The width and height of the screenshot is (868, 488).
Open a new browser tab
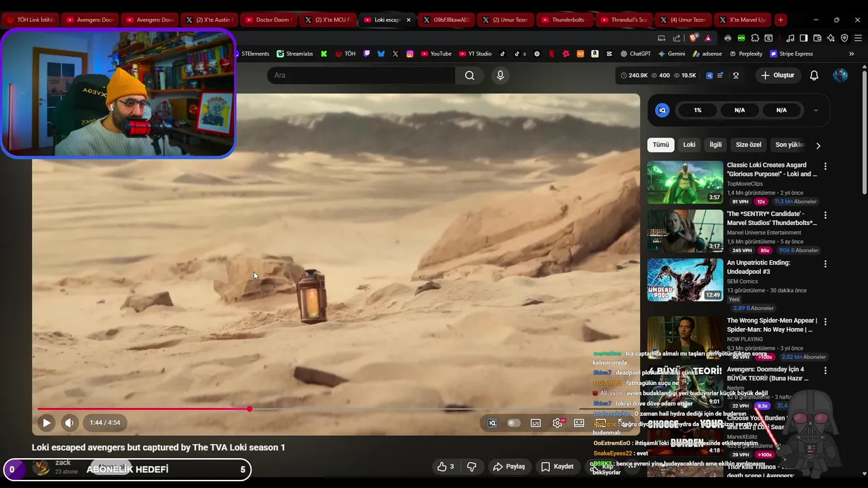[781, 20]
